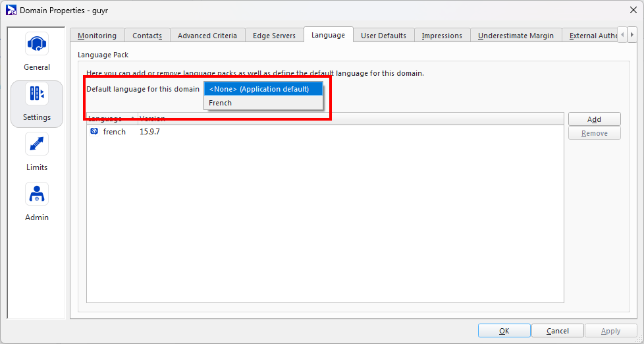Open the General section icon

coord(37,44)
